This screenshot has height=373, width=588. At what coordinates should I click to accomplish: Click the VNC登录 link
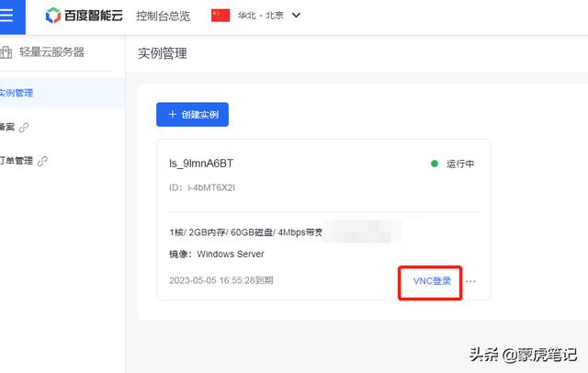[x=432, y=281]
